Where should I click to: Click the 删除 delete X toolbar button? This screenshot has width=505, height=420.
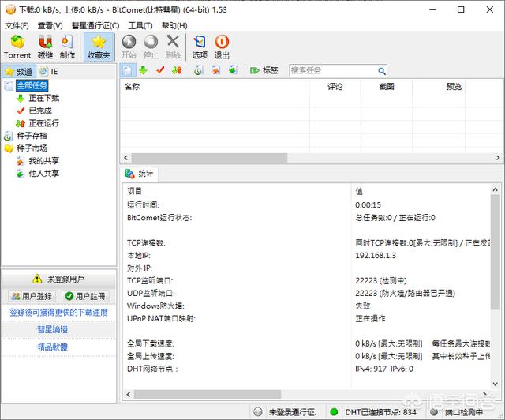click(x=173, y=47)
